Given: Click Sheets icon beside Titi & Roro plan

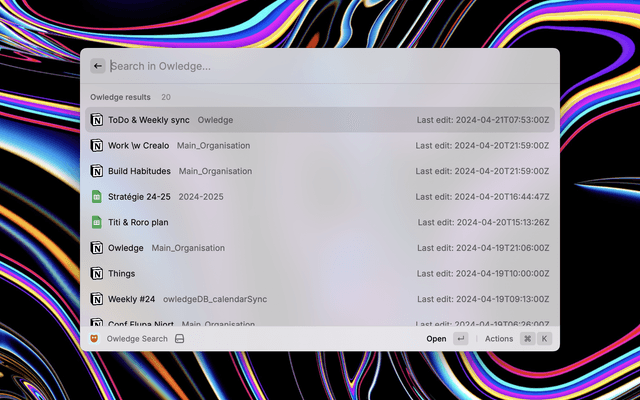Looking at the screenshot, I should (97, 222).
